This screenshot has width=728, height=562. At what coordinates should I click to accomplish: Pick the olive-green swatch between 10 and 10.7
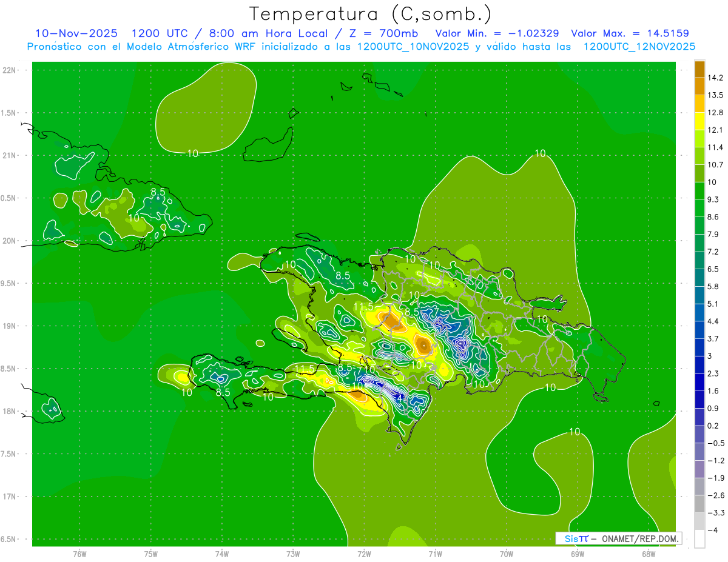click(x=699, y=173)
